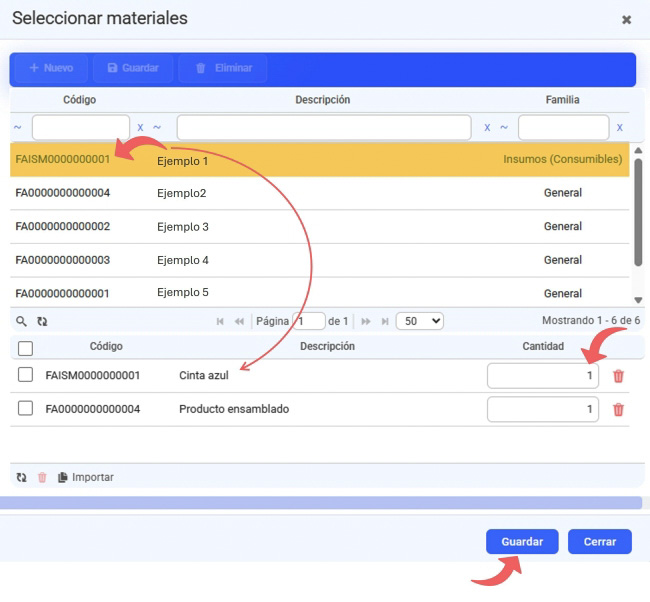Refresh the selected materials list at the bottom
The image size is (650, 602).
coord(21,478)
